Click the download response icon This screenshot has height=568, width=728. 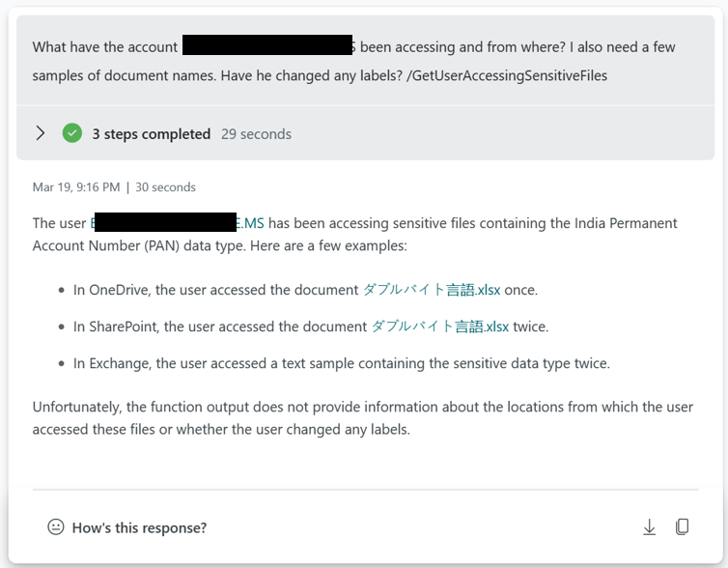coord(649,527)
